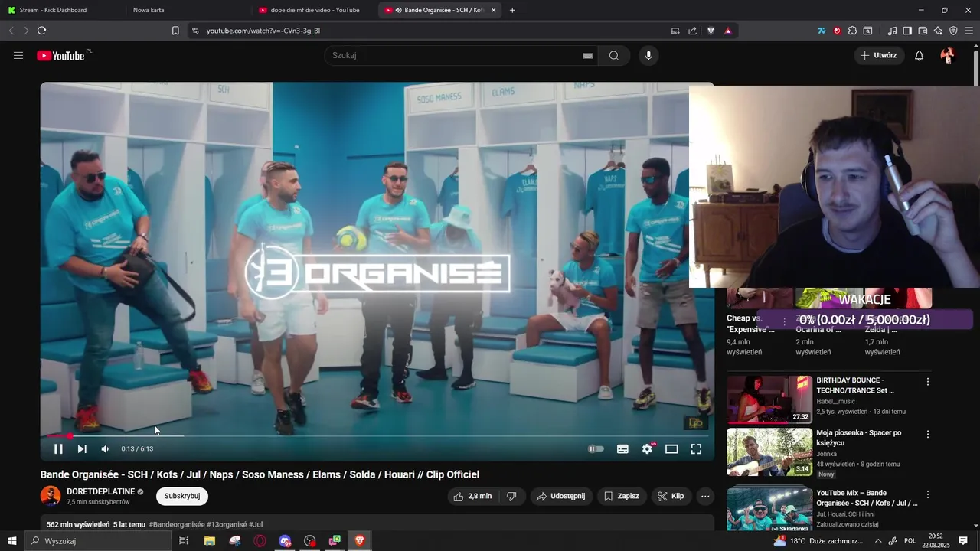Open options for BIRTHDAY BOUNCE video
The image size is (980, 551).
(927, 381)
